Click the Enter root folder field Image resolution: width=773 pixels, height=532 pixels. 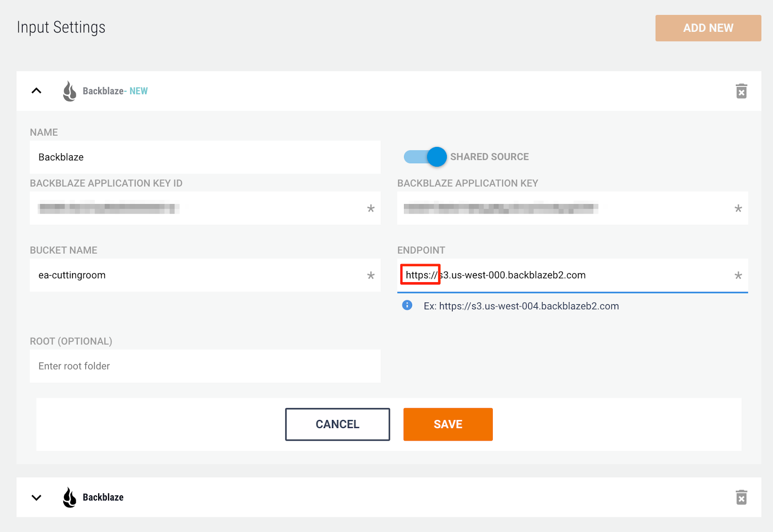pyautogui.click(x=205, y=366)
